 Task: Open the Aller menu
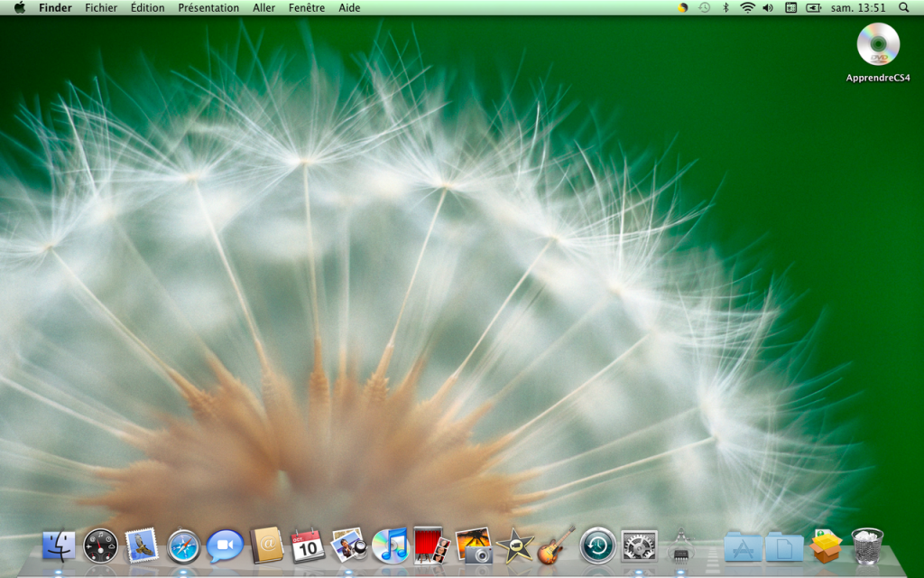point(264,7)
